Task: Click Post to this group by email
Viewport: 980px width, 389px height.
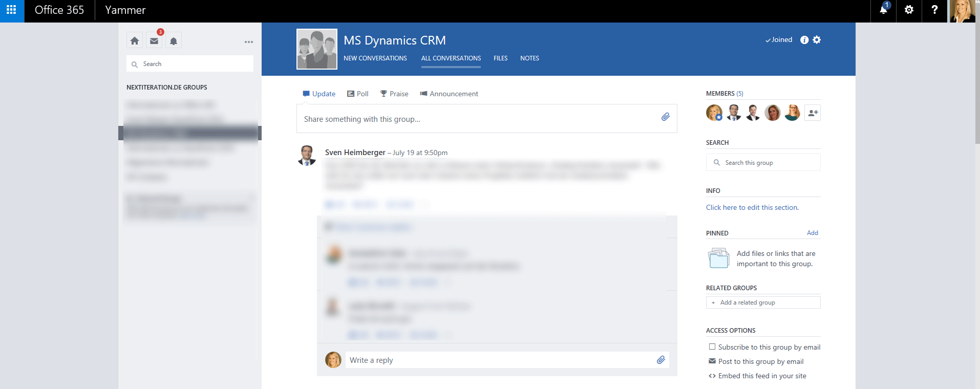Action: tap(761, 361)
